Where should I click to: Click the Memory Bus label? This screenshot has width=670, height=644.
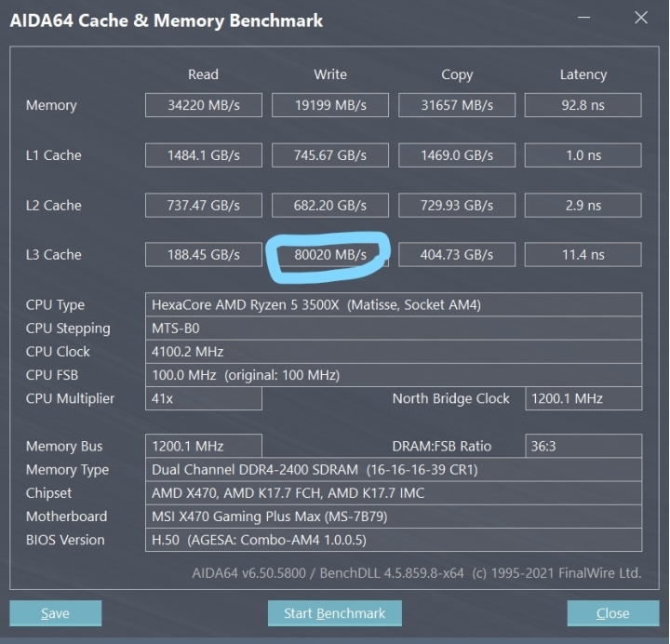point(64,447)
